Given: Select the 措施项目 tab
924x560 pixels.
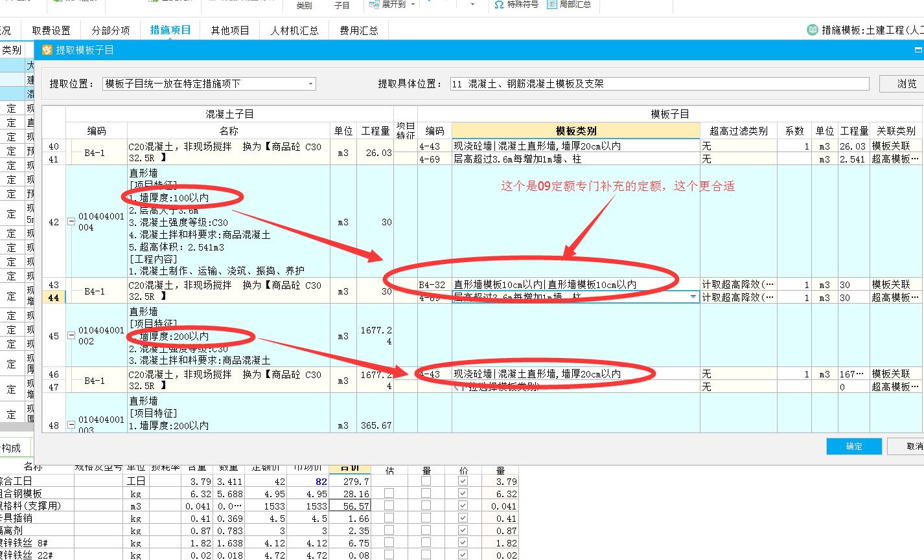Looking at the screenshot, I should tap(170, 30).
